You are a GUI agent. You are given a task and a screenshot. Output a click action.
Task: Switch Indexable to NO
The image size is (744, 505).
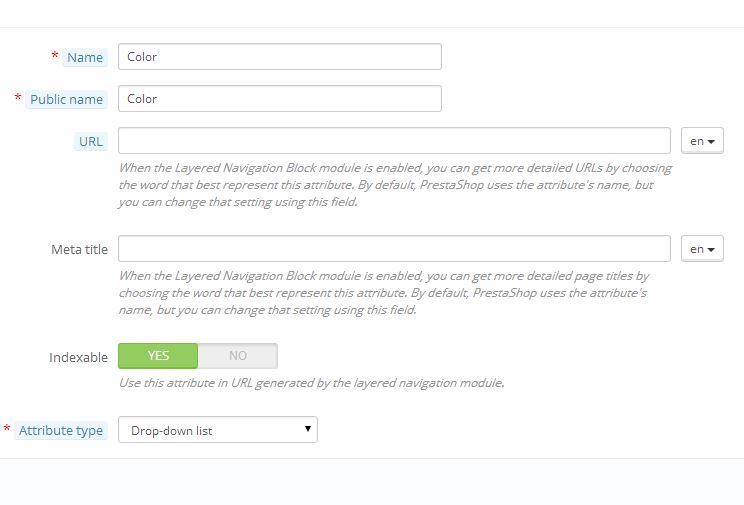[x=237, y=356]
